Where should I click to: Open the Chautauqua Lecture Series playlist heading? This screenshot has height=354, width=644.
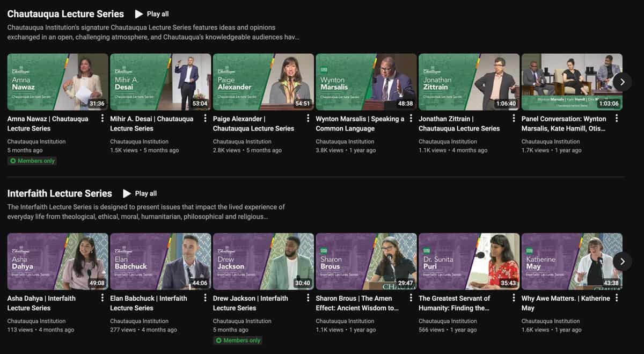pos(65,14)
